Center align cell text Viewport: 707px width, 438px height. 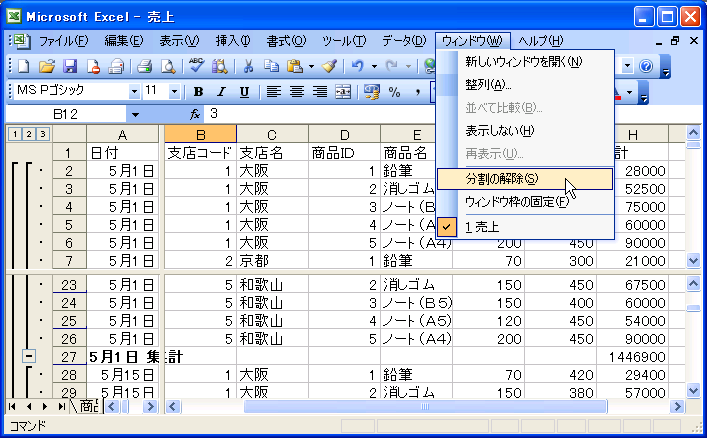coord(297,92)
